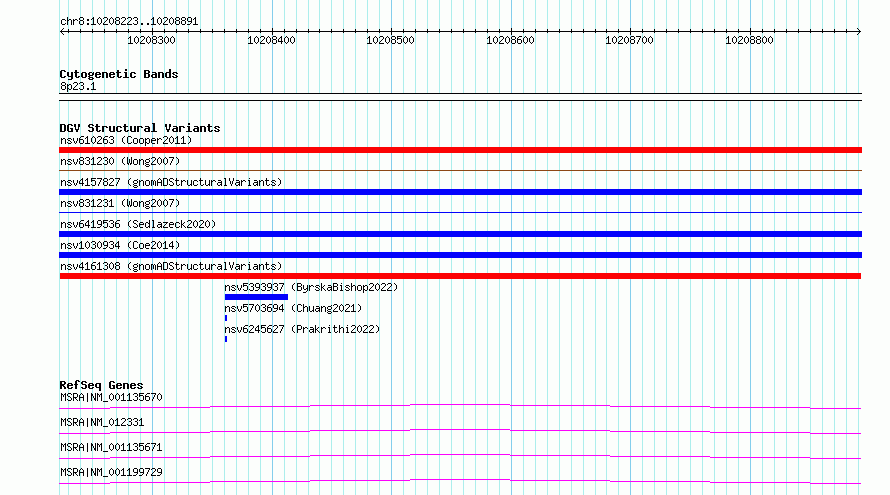This screenshot has height=495, width=890.
Task: Click the MSRA|NM_001135671 magenta gene line
Action: coord(460,456)
